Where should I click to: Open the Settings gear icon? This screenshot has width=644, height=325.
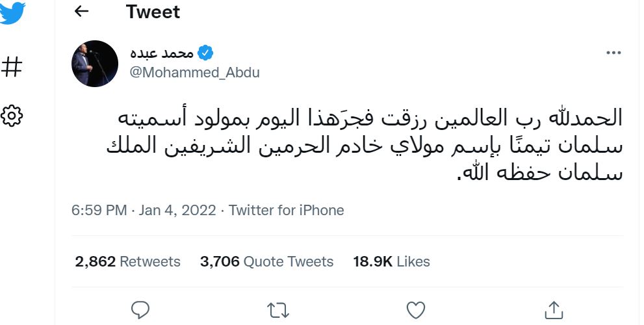[12, 116]
